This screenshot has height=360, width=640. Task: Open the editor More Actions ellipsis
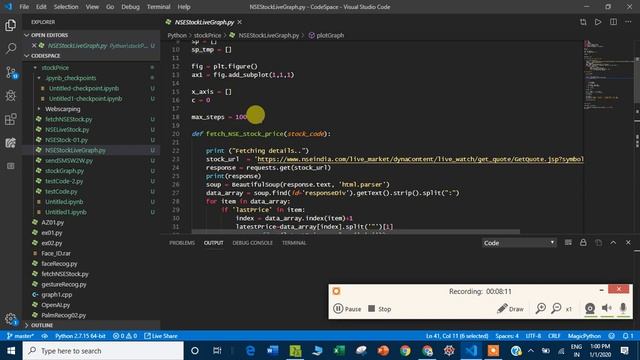click(x=628, y=22)
